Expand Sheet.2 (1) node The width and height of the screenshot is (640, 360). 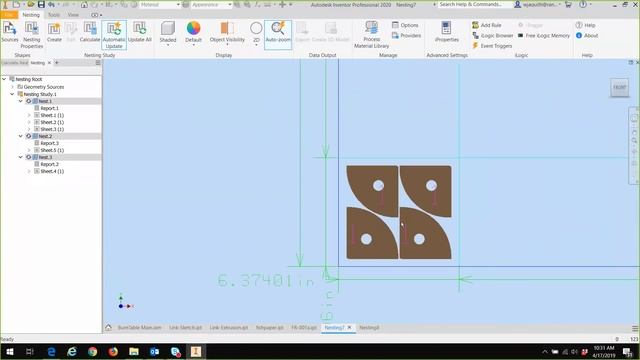tap(29, 122)
